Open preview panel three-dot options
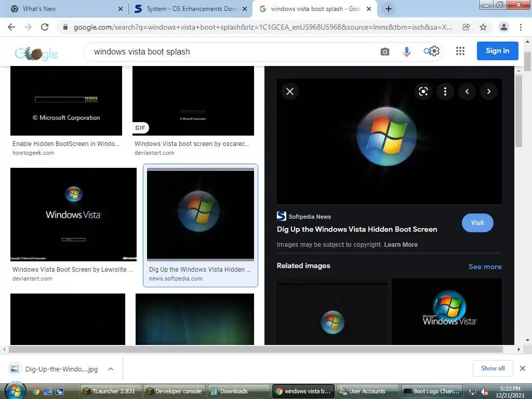The image size is (532, 399). (445, 91)
